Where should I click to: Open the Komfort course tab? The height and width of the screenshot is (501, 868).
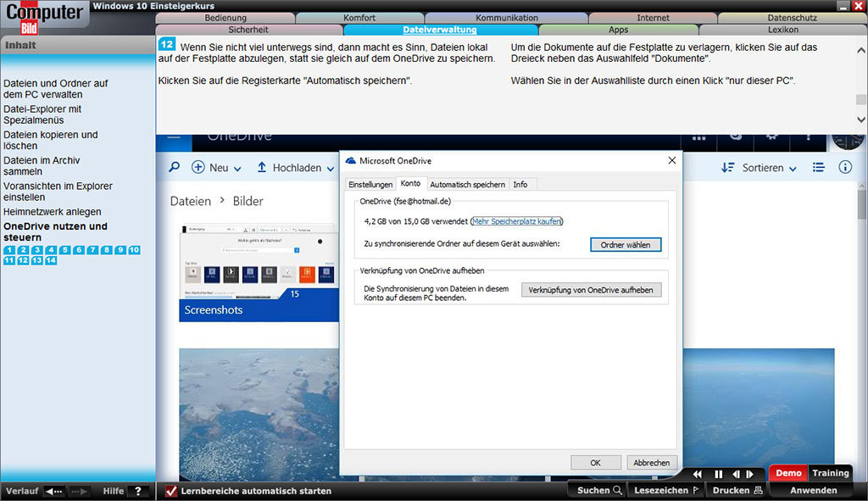[x=359, y=18]
